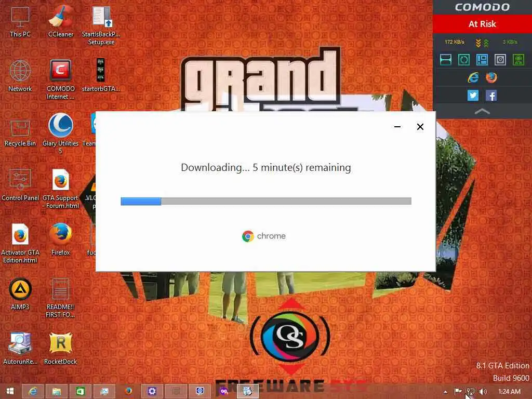Select StartIsBackP... Setup.exe desktop file
Screen dimensions: 532x399
pyautogui.click(x=101, y=25)
